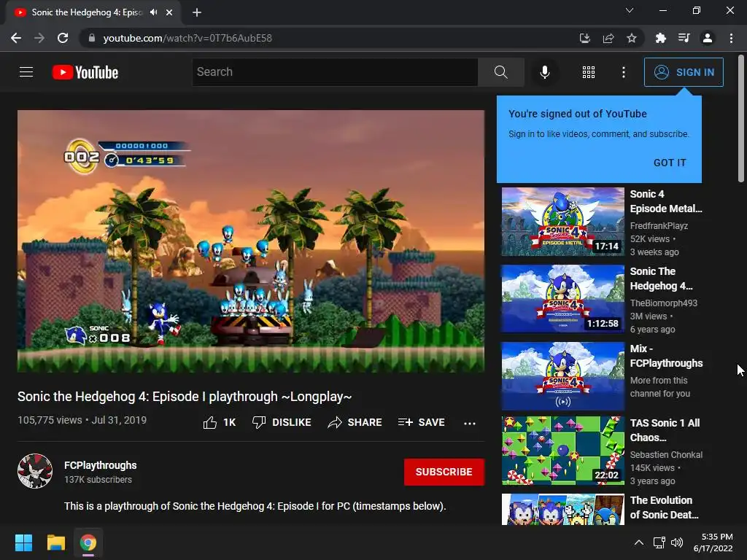
Task: Click the '105,775 views' text
Action: click(x=50, y=420)
